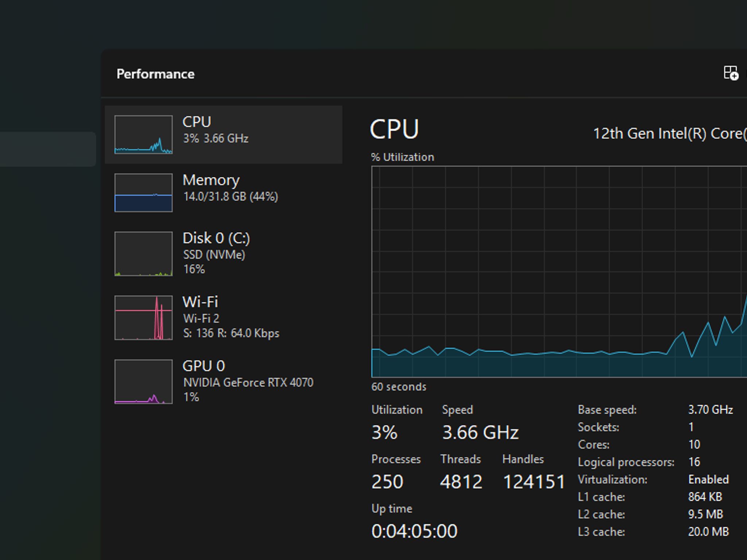Click the CPU mini graph thumbnail
Screen dimensions: 747x560
click(143, 135)
